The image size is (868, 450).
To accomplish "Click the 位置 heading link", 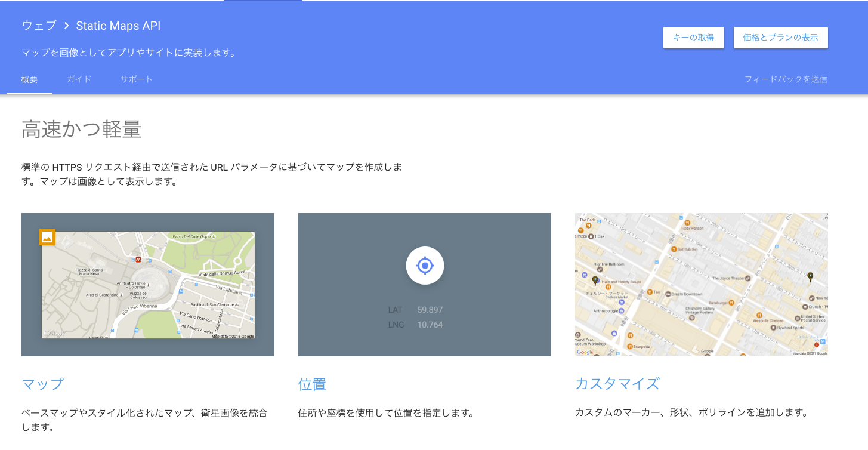I will pyautogui.click(x=312, y=384).
